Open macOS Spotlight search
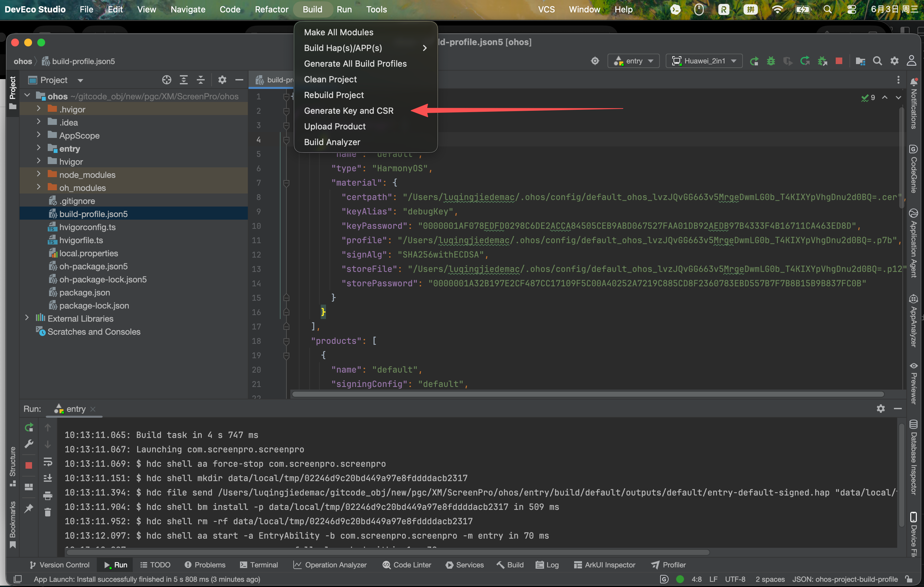This screenshot has height=587, width=924. click(828, 9)
